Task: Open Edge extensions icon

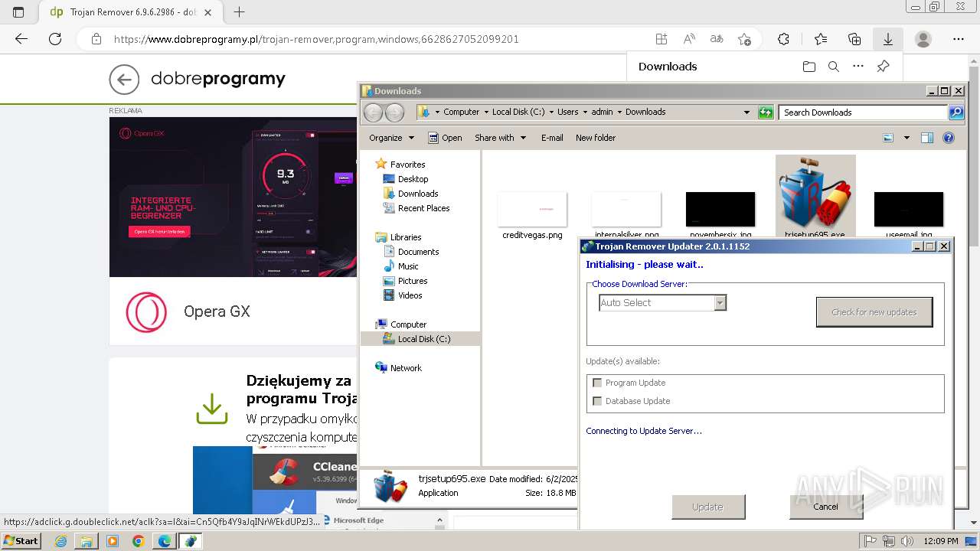Action: coord(783,39)
